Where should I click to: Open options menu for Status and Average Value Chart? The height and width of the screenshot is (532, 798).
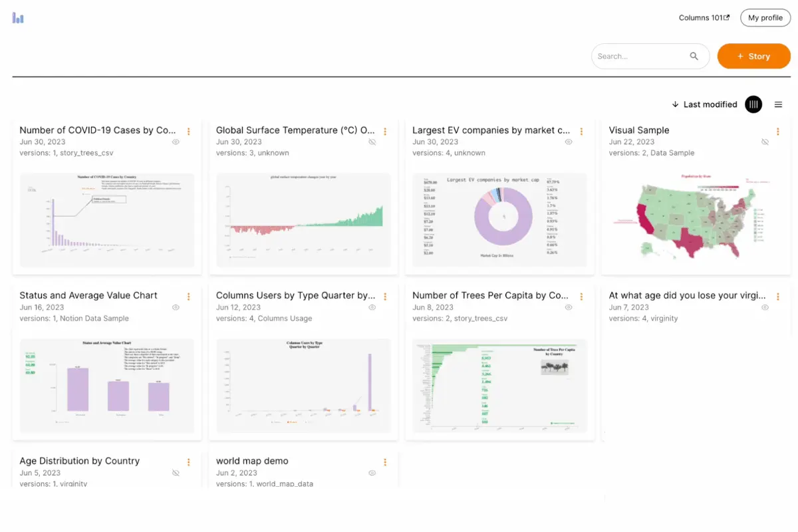coord(189,297)
